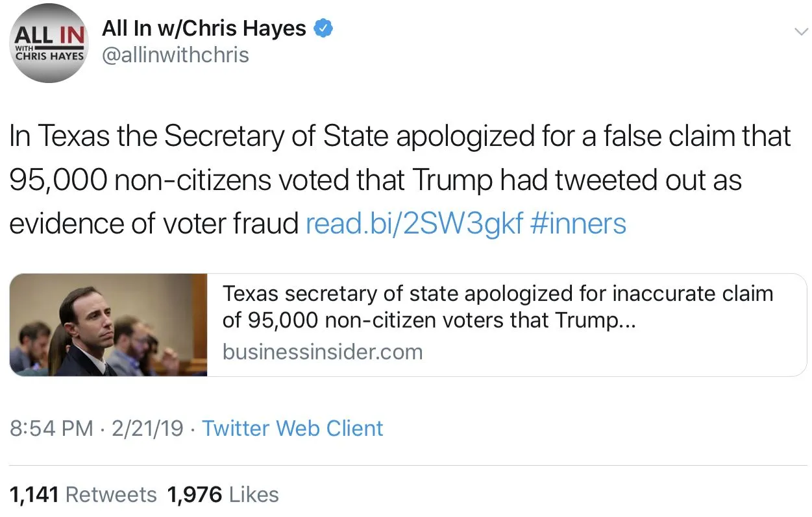This screenshot has width=812, height=517.
Task: Click the All In with Chris Hayes avatar
Action: (49, 43)
